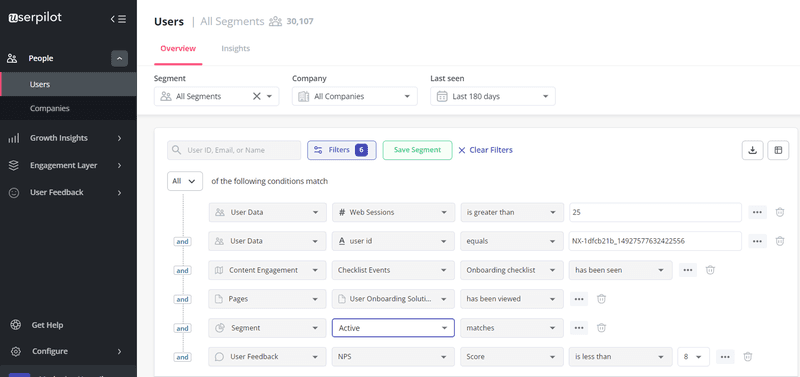Viewport: 800px width, 377px height.
Task: Switch to the Insights tab
Action: click(236, 48)
